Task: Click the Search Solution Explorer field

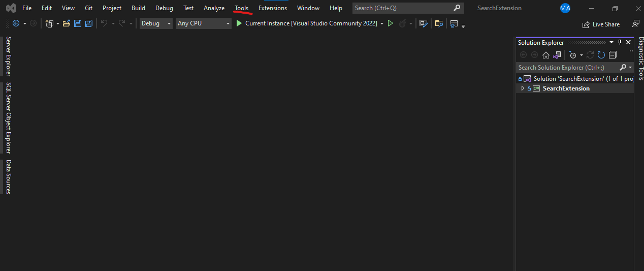Action: pos(567,67)
